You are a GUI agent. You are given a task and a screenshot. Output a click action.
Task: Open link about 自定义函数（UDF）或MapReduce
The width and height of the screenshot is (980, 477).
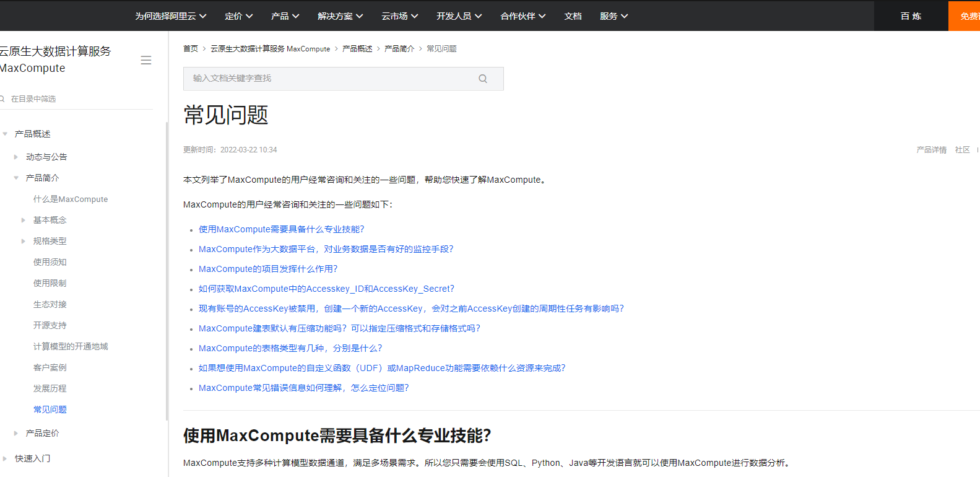[x=382, y=368]
